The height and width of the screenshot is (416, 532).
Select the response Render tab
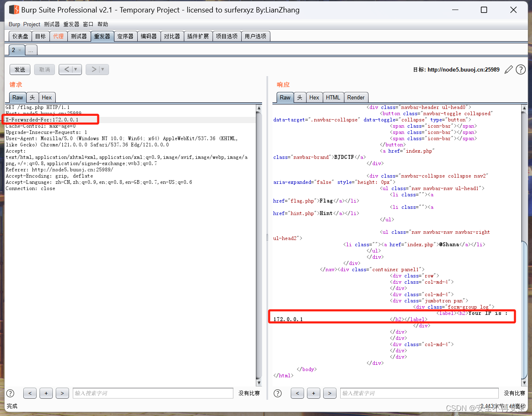[356, 97]
